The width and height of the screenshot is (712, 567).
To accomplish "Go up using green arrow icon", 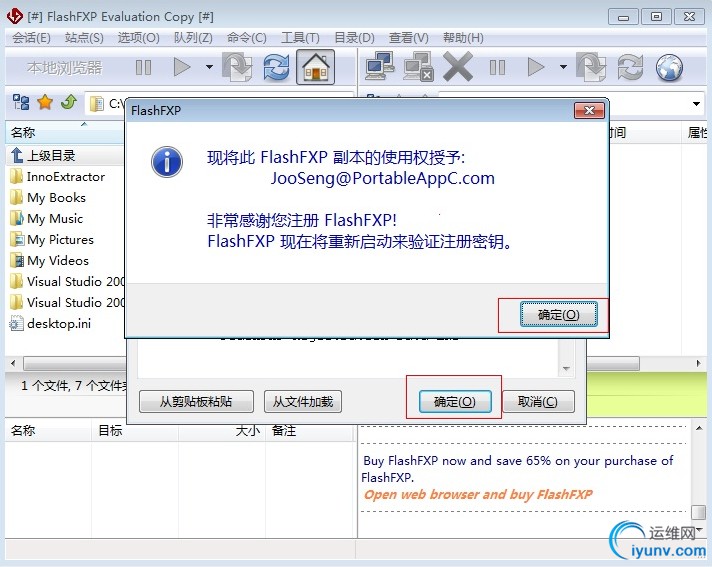I will pyautogui.click(x=69, y=102).
